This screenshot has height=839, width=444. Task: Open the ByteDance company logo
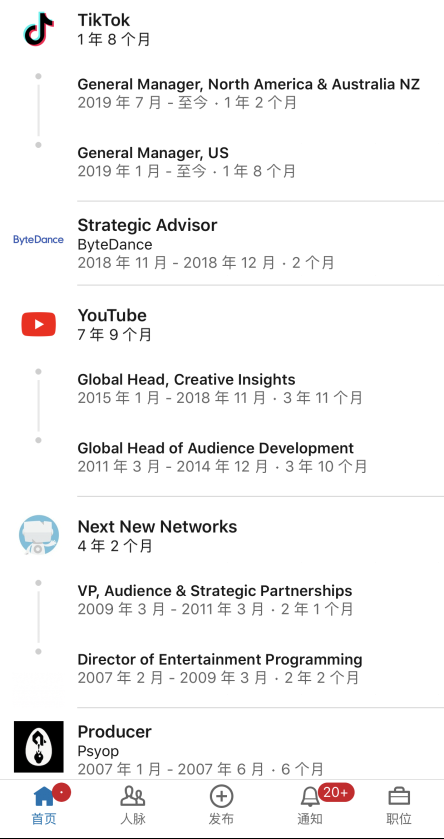click(x=39, y=240)
